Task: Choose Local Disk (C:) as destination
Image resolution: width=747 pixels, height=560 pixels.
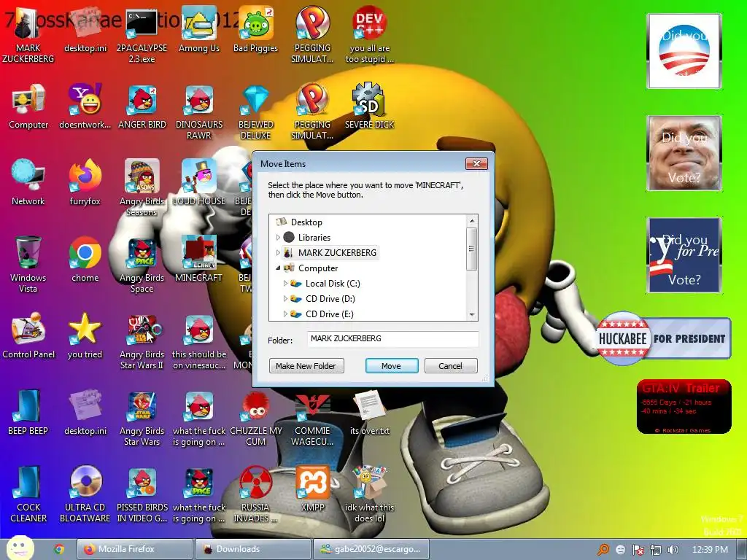Action: 333,284
